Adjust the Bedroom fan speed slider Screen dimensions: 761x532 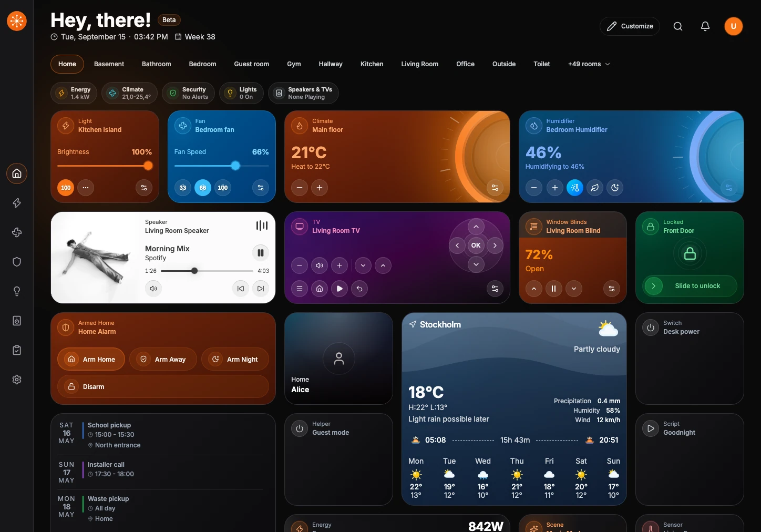222,166
